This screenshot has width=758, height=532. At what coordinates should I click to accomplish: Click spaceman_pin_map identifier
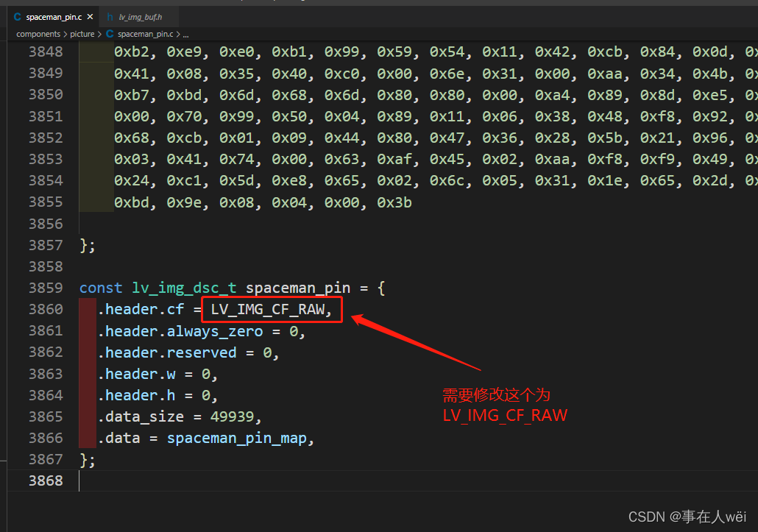tap(237, 439)
